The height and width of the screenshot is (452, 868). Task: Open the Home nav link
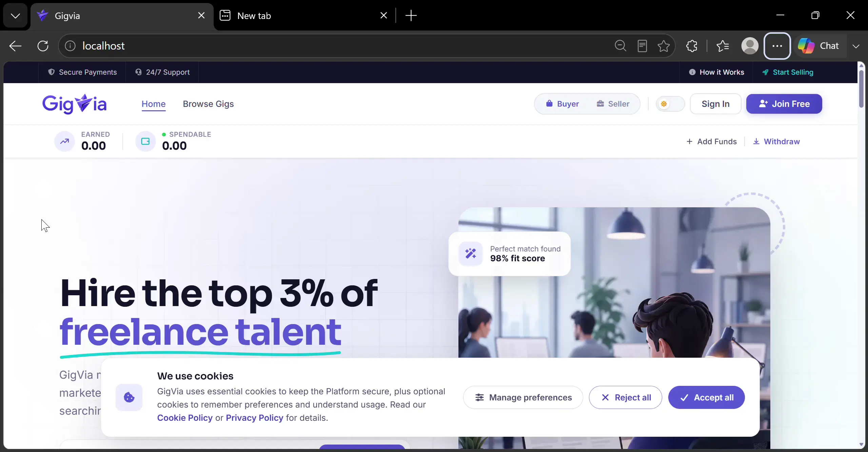pyautogui.click(x=154, y=104)
